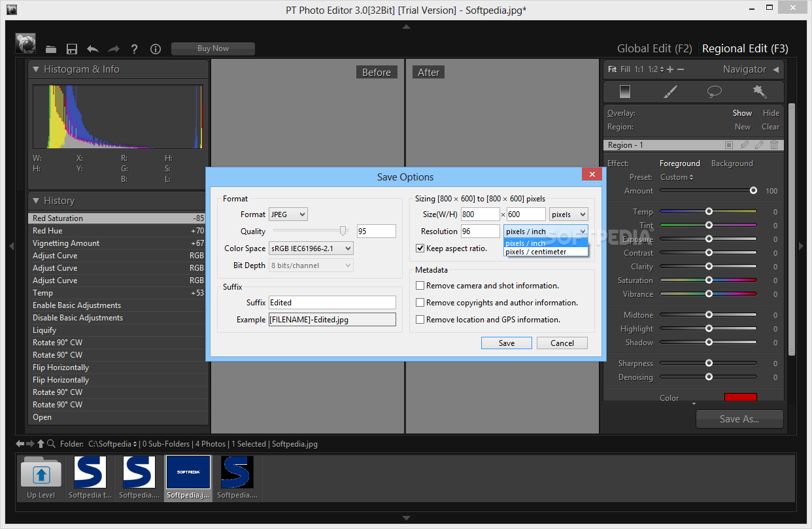
Task: Click the magnifier search icon in browser bar
Action: click(52, 443)
